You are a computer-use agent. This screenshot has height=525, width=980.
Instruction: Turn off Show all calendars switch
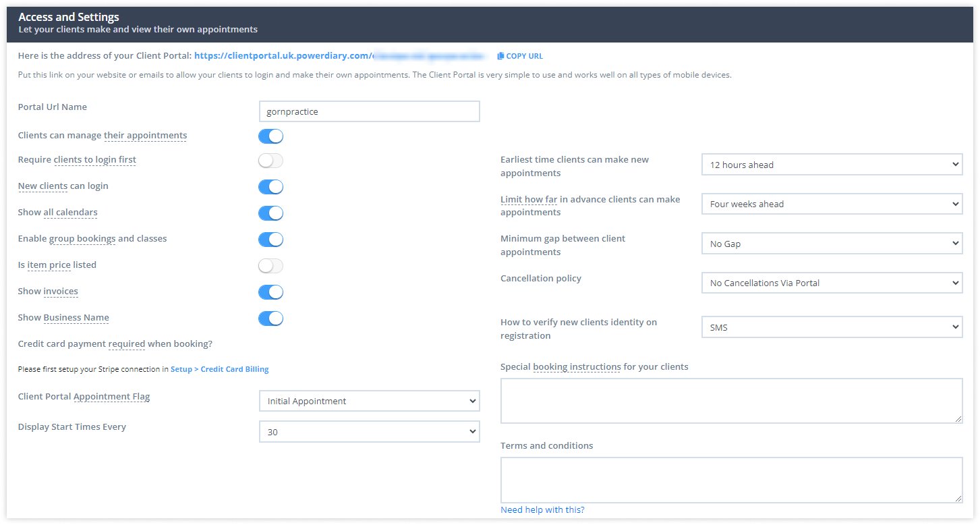point(270,213)
